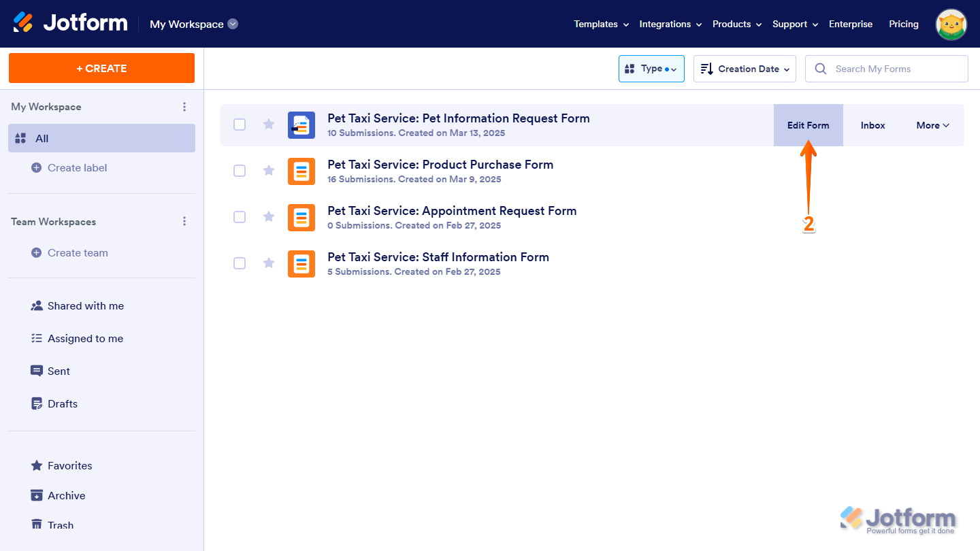Expand the More menu for the form
Viewport: 980px width, 551px height.
(932, 125)
